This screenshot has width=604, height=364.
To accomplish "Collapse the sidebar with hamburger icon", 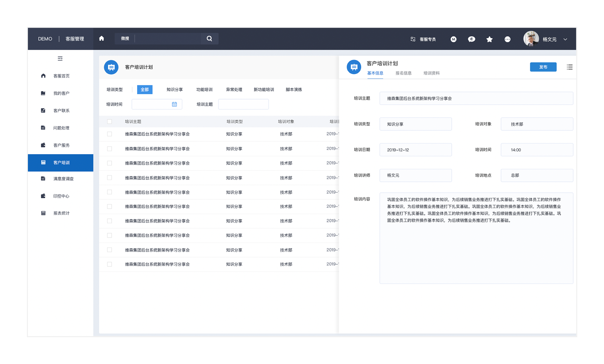I will tap(60, 58).
